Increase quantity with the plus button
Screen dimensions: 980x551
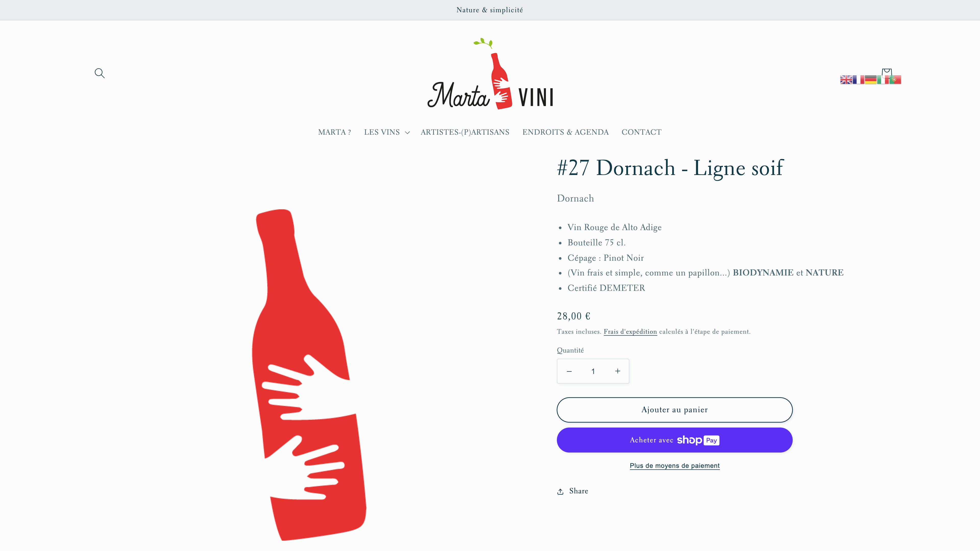tap(617, 371)
